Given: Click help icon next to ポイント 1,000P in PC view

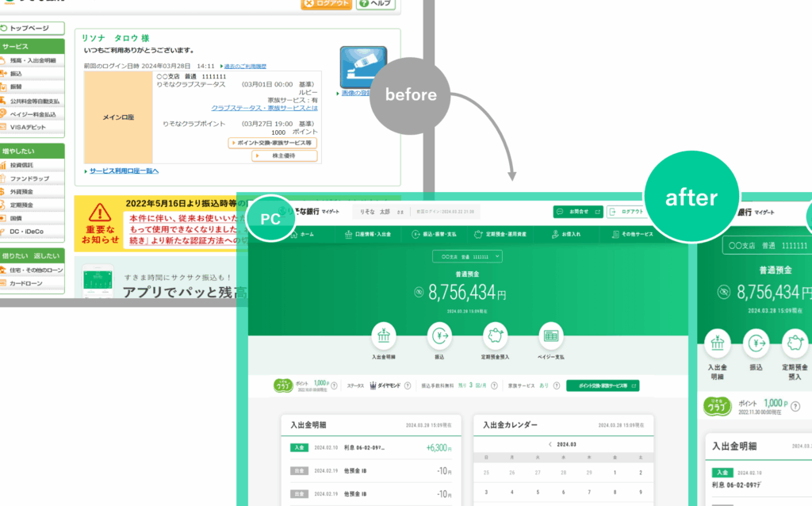Looking at the screenshot, I should click(x=334, y=385).
